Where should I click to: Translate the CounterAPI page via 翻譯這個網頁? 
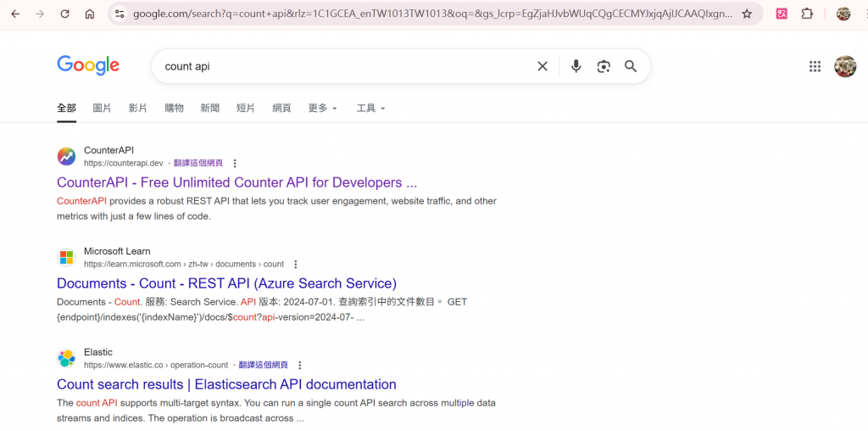pyautogui.click(x=198, y=164)
